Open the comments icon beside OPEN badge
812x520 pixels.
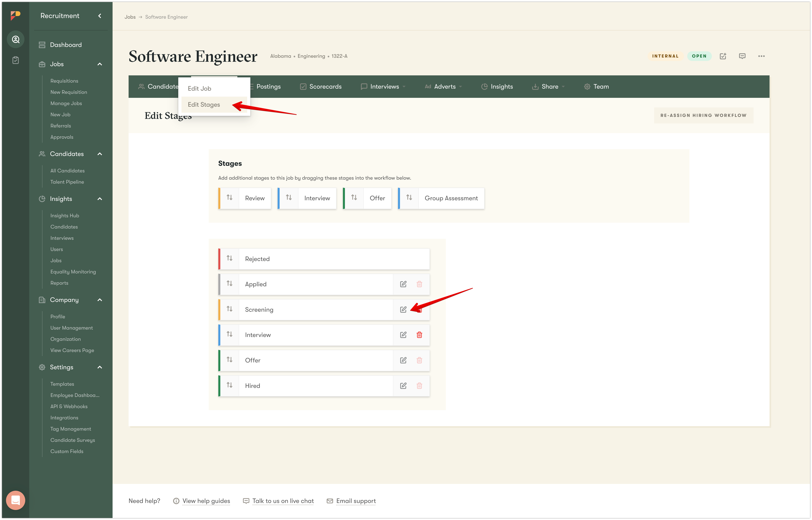[x=742, y=56]
